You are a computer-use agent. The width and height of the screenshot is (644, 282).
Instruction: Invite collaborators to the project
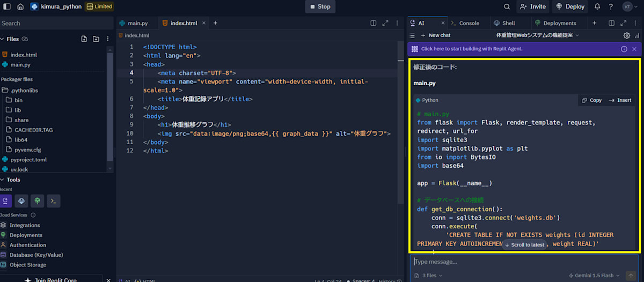click(x=532, y=6)
